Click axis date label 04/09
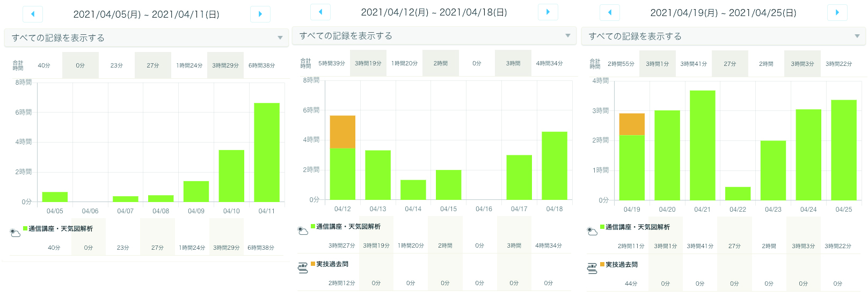The height and width of the screenshot is (298, 868). (x=196, y=211)
